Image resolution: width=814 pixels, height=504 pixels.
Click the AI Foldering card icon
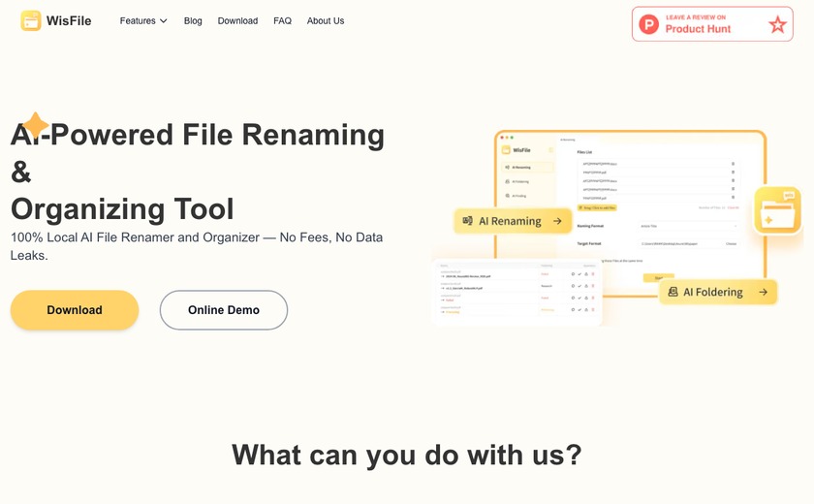coord(673,292)
